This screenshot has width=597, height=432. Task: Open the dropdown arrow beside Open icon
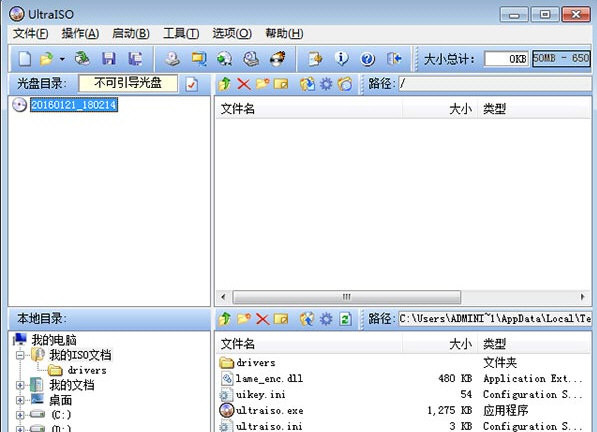(x=62, y=59)
